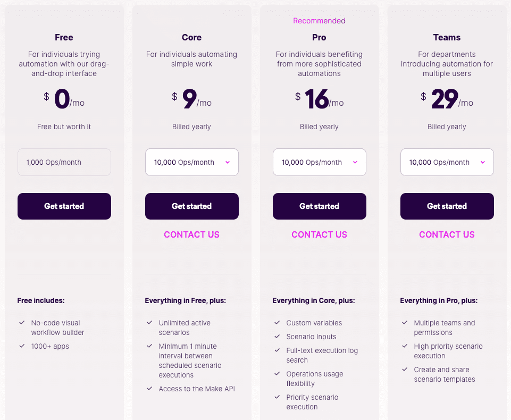Click checkmark beside Multiple teams and permissions

(405, 323)
